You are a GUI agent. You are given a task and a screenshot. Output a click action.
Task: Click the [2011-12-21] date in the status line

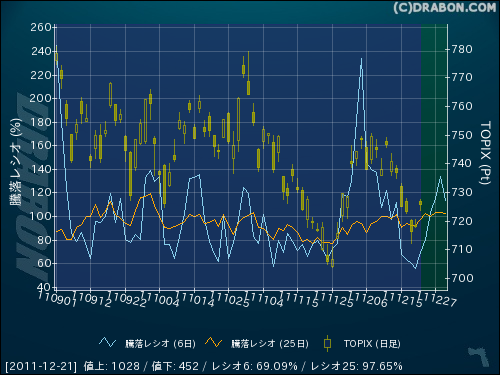(41, 366)
